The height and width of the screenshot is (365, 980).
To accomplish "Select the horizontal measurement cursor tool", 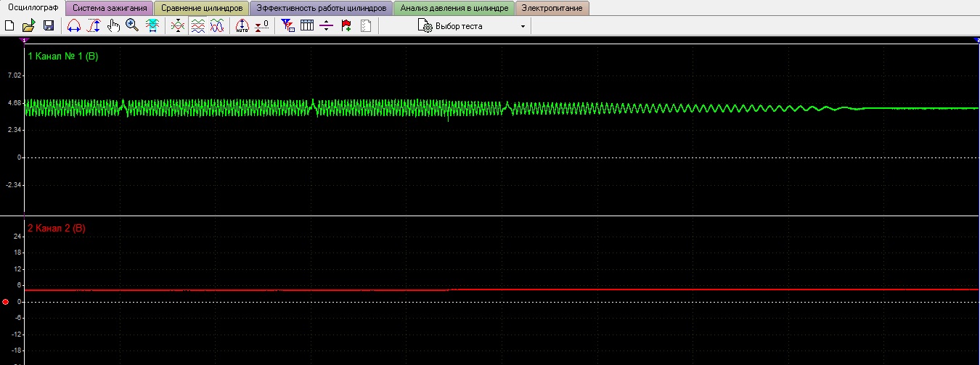I will point(73,25).
